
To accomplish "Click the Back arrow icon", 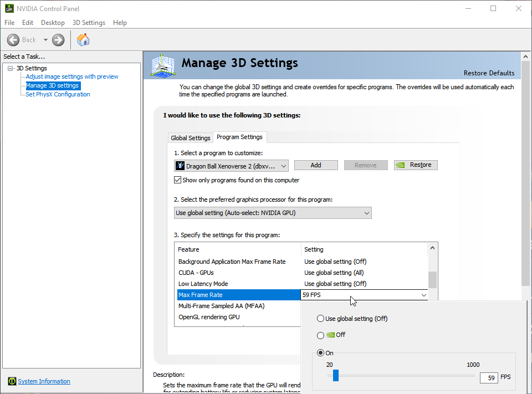I will click(13, 40).
